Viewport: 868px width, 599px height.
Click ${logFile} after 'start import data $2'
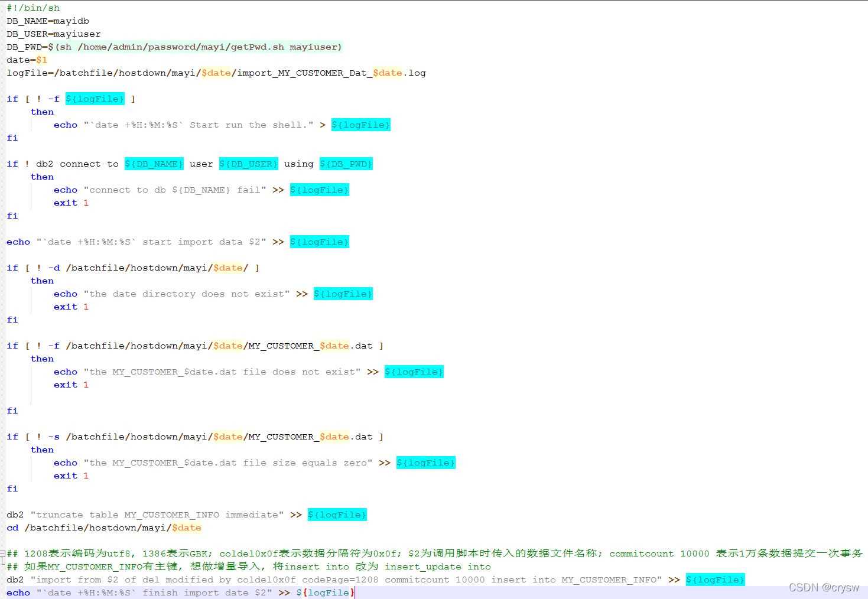coord(320,242)
